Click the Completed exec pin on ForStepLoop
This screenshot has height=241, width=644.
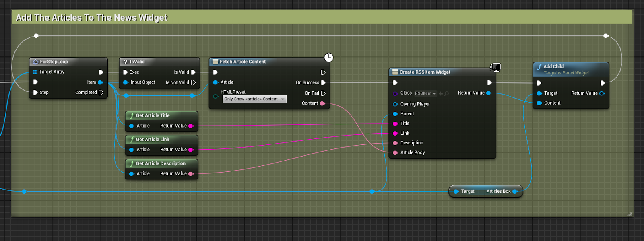pos(101,93)
